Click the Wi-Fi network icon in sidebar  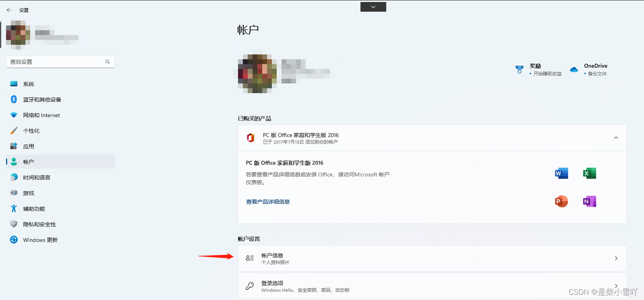(x=14, y=115)
